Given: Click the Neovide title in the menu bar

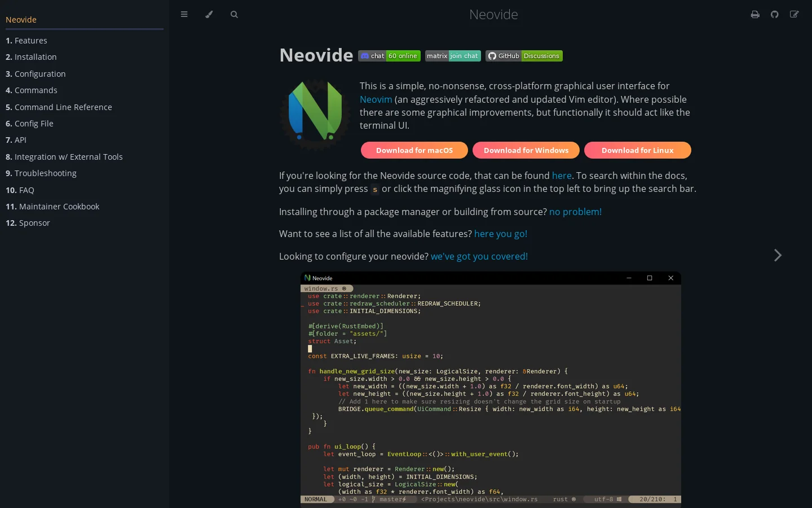Looking at the screenshot, I should pyautogui.click(x=493, y=14).
